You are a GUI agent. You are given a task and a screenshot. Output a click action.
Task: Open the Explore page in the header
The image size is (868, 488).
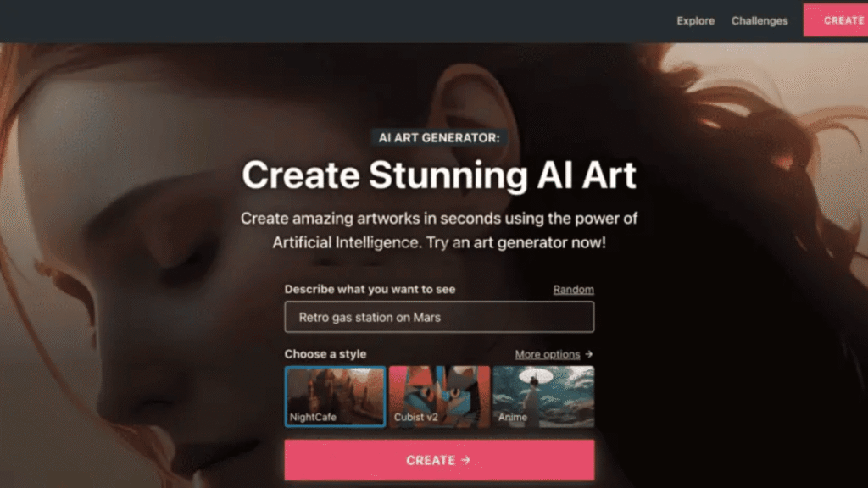[695, 21]
